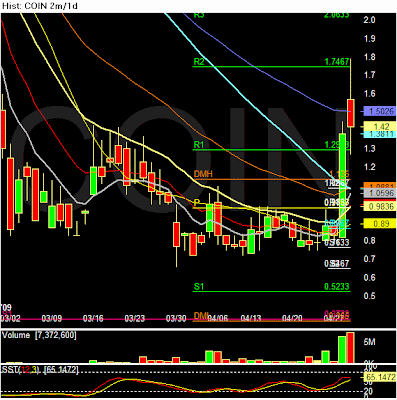
Task: Select the yellow 1.42 price tag
Action: [x=379, y=126]
